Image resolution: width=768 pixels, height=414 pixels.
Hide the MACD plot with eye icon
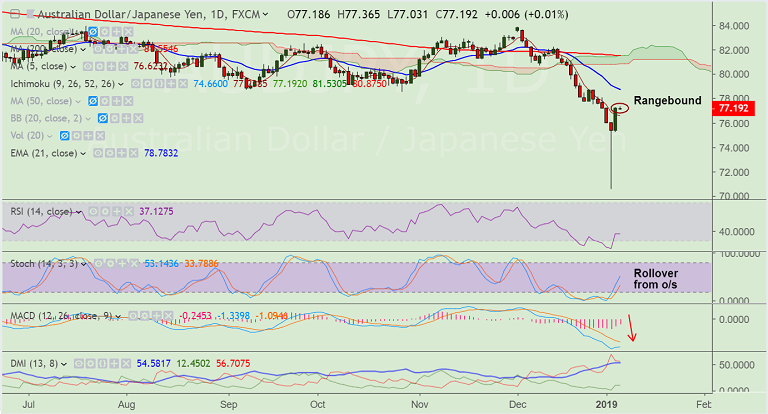133,316
